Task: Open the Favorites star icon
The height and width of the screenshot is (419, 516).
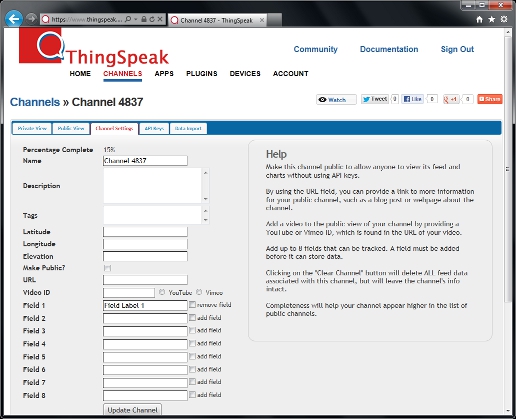Action: (492, 19)
